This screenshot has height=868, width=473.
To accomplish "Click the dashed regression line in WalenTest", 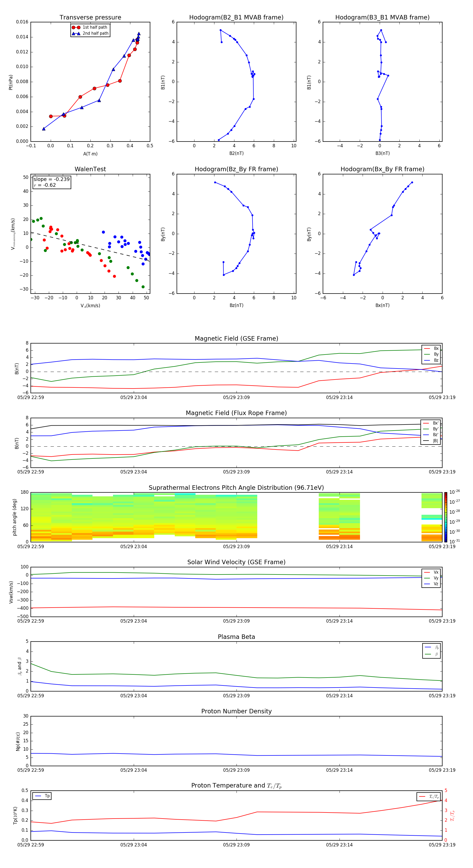I will pyautogui.click(x=90, y=247).
